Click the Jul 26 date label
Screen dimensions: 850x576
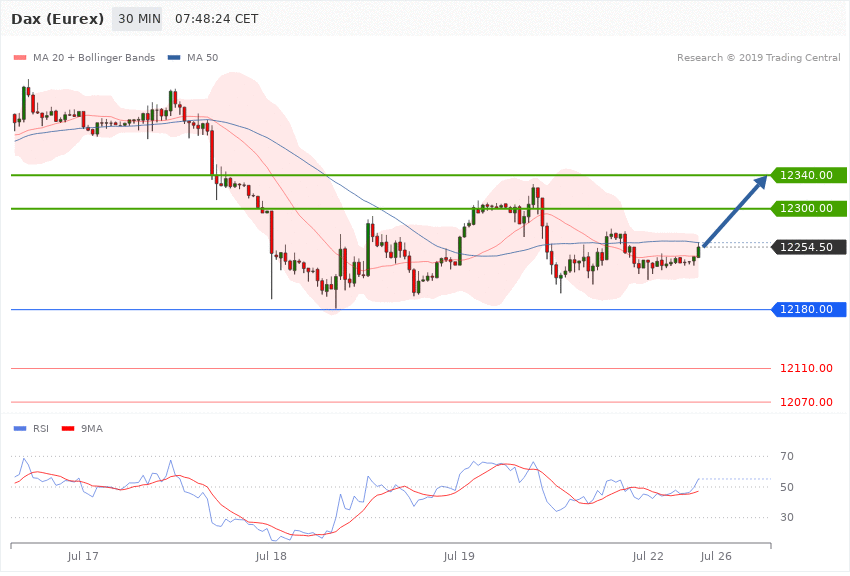(x=716, y=556)
